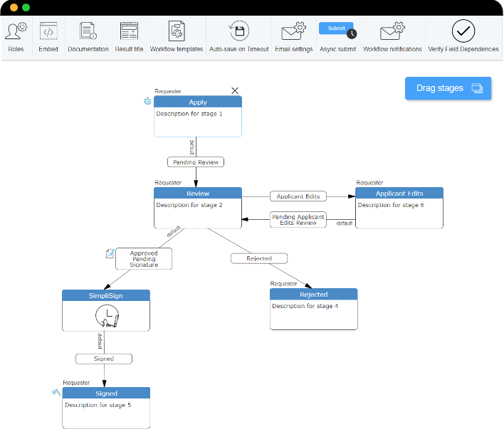The width and height of the screenshot is (504, 444).
Task: Open Workflow notifications
Action: coord(392,32)
